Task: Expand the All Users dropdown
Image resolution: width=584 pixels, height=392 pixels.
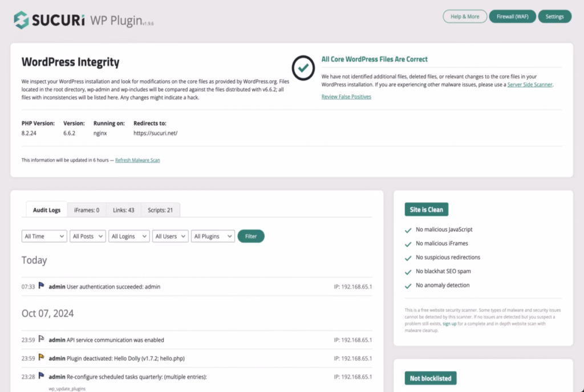Action: pos(170,236)
